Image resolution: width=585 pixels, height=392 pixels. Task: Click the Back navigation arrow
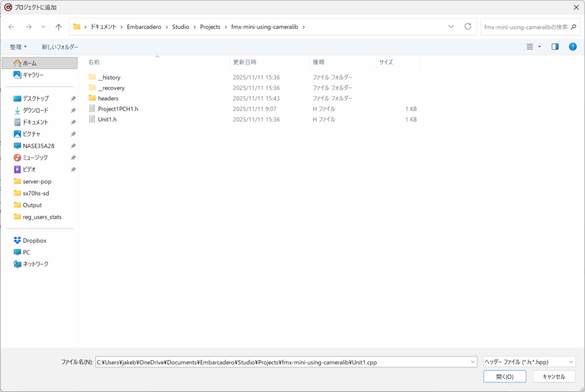coord(11,27)
